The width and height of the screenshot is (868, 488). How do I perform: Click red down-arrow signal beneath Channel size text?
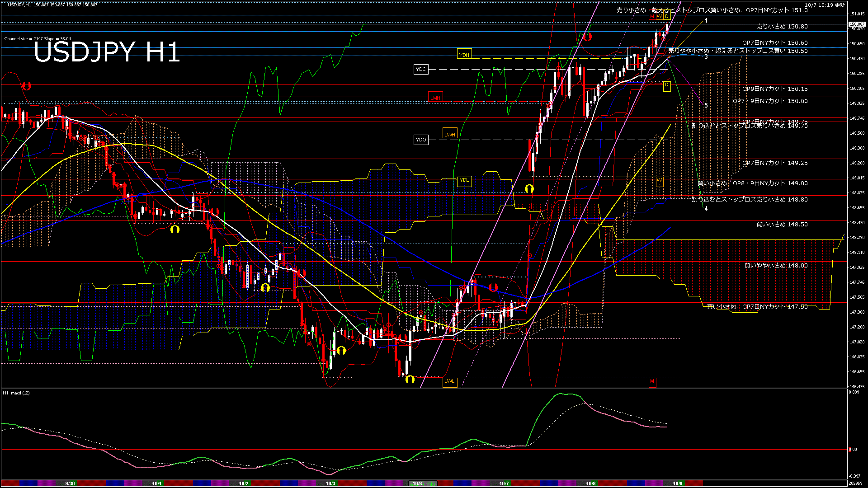27,85
